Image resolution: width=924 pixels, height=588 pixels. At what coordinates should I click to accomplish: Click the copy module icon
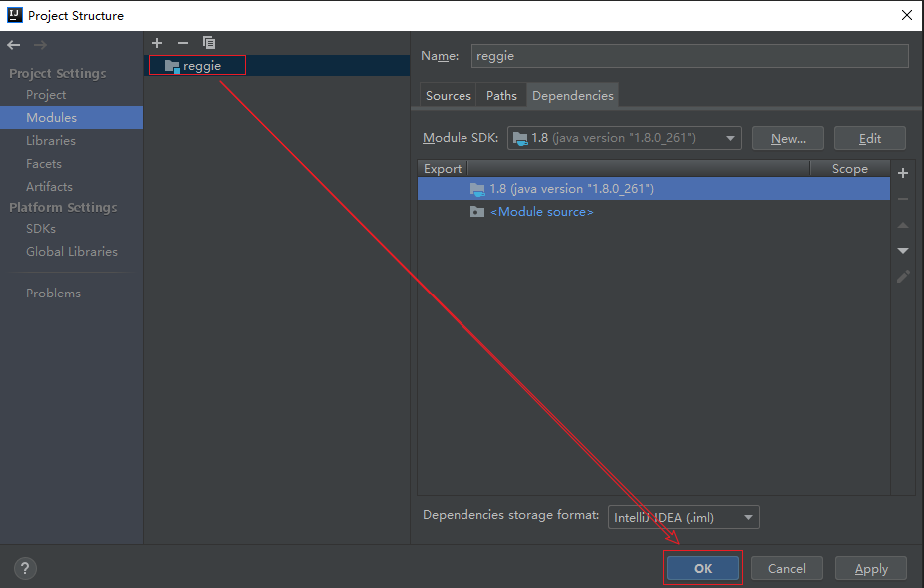pyautogui.click(x=209, y=43)
